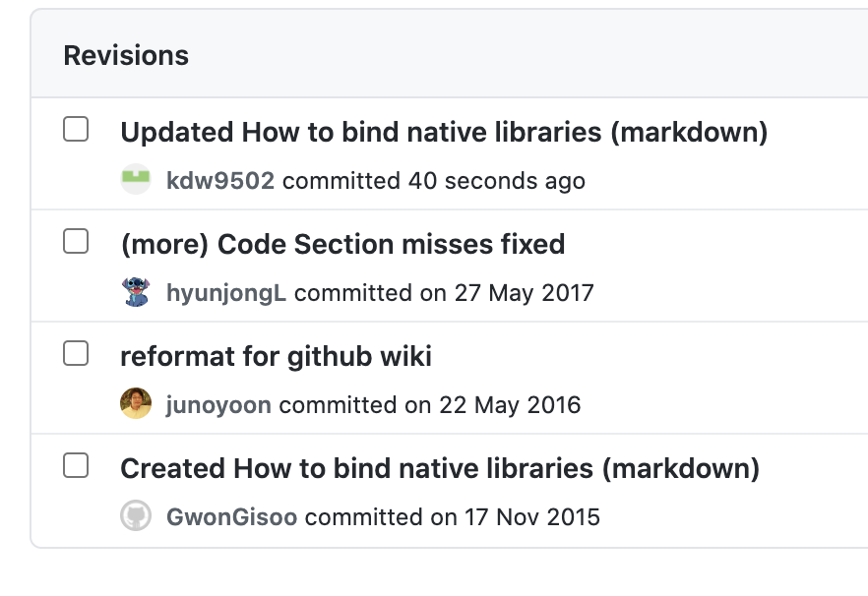Open kdw9502's profile via avatar image

tap(135, 181)
